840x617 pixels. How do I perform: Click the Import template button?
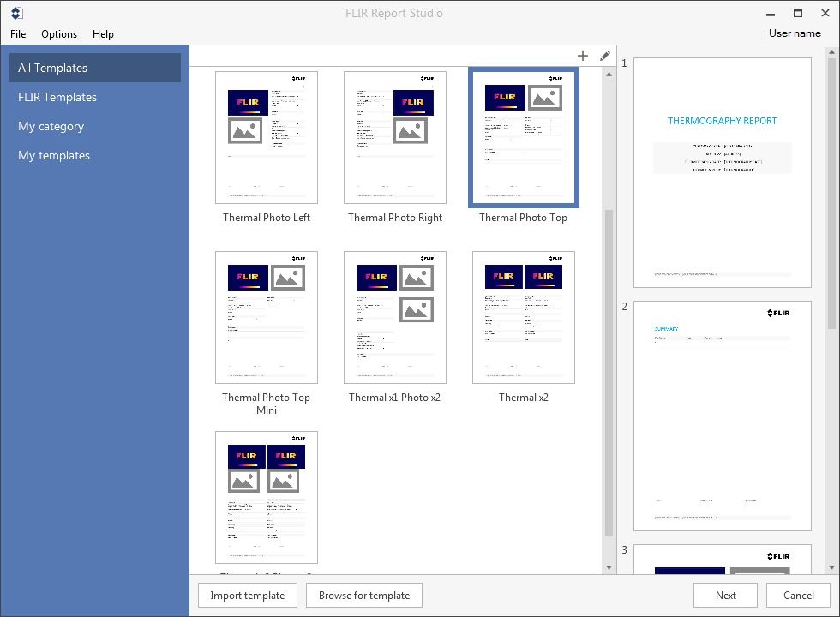(x=248, y=596)
